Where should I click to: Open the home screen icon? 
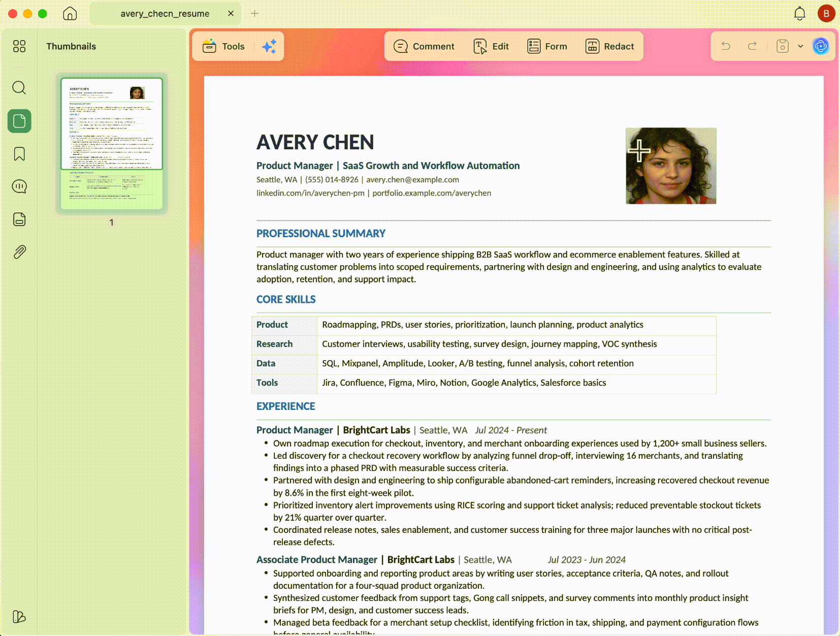(x=70, y=14)
